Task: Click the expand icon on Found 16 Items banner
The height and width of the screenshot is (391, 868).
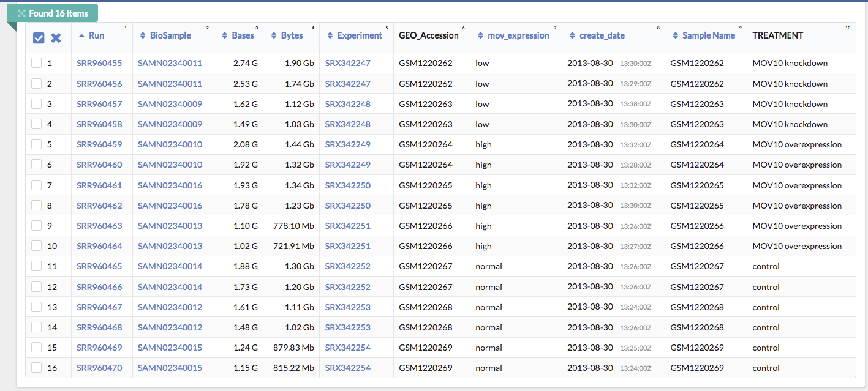Action: 22,12
